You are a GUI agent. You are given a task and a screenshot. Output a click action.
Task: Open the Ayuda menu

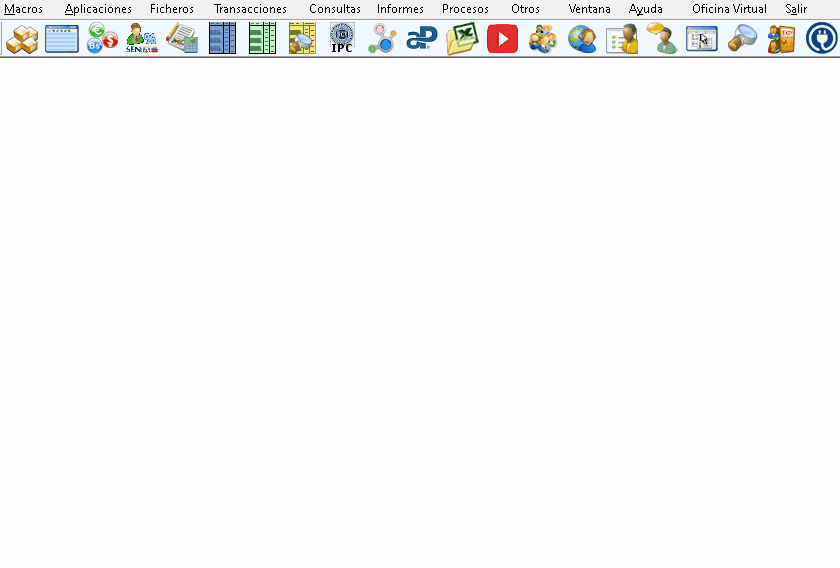(x=646, y=9)
